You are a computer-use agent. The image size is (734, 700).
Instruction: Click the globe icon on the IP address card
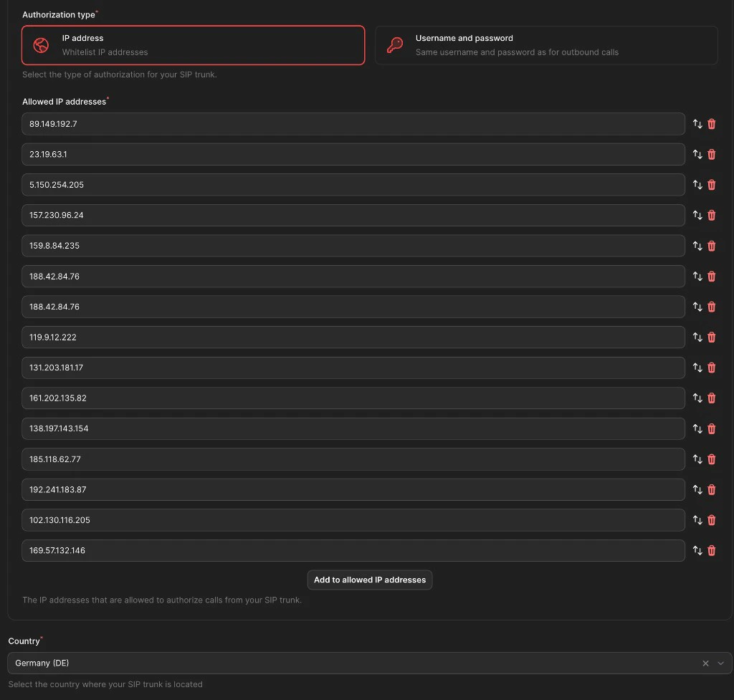[42, 44]
